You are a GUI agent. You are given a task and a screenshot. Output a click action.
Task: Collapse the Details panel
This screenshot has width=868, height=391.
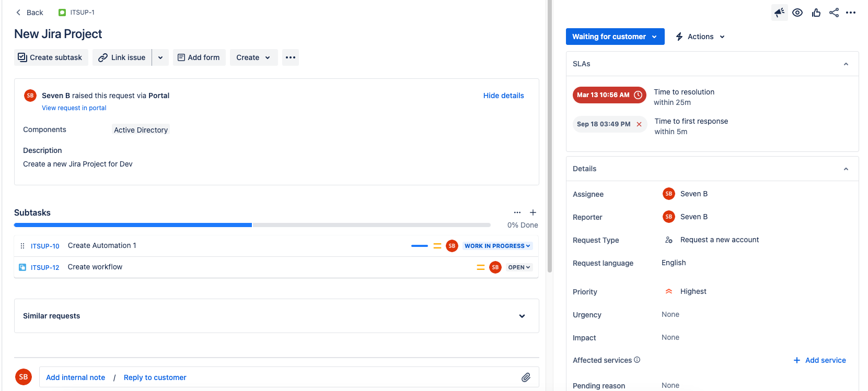click(x=846, y=169)
